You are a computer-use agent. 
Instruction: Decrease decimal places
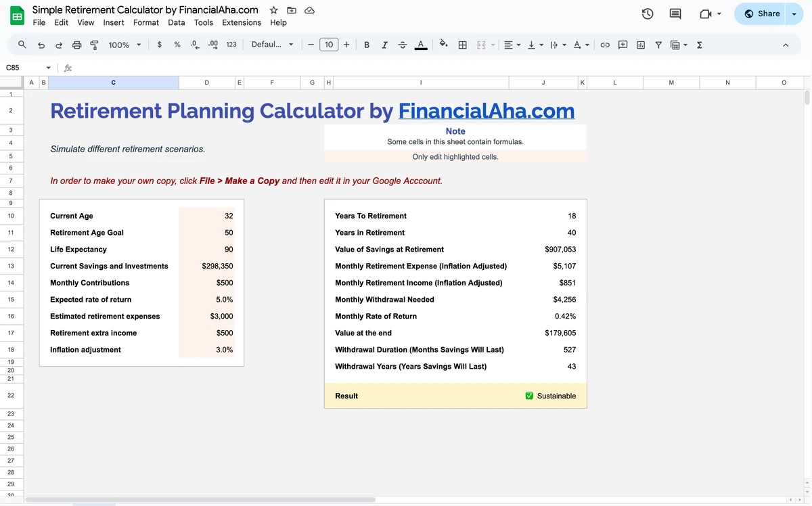click(195, 45)
